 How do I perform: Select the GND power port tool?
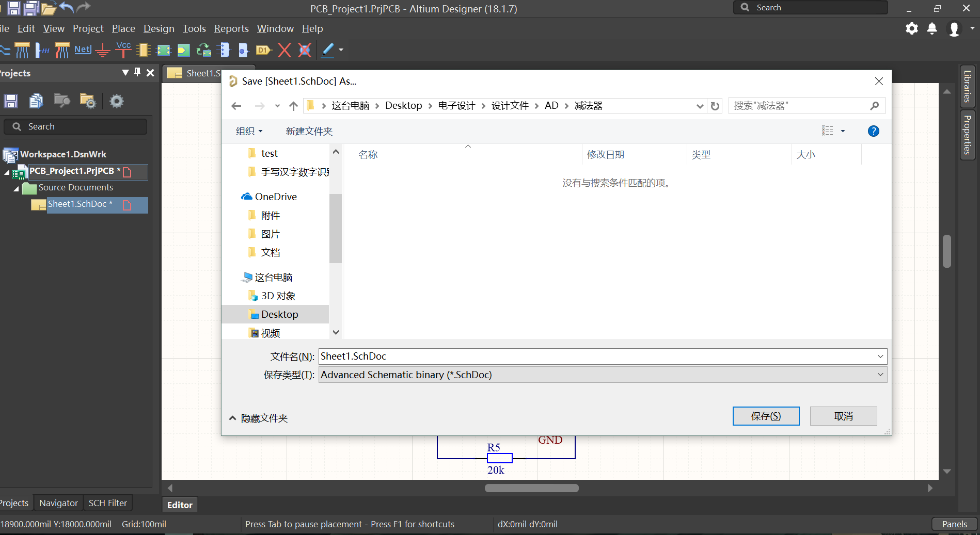pos(102,50)
